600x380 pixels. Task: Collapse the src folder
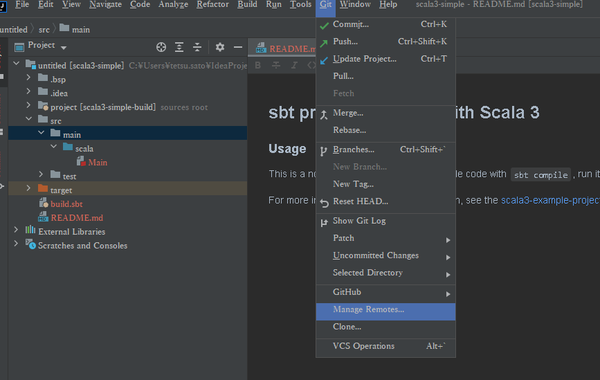click(x=29, y=119)
